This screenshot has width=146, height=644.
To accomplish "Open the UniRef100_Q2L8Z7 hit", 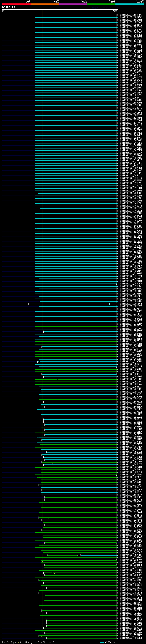I will pyautogui.click(x=131, y=208).
